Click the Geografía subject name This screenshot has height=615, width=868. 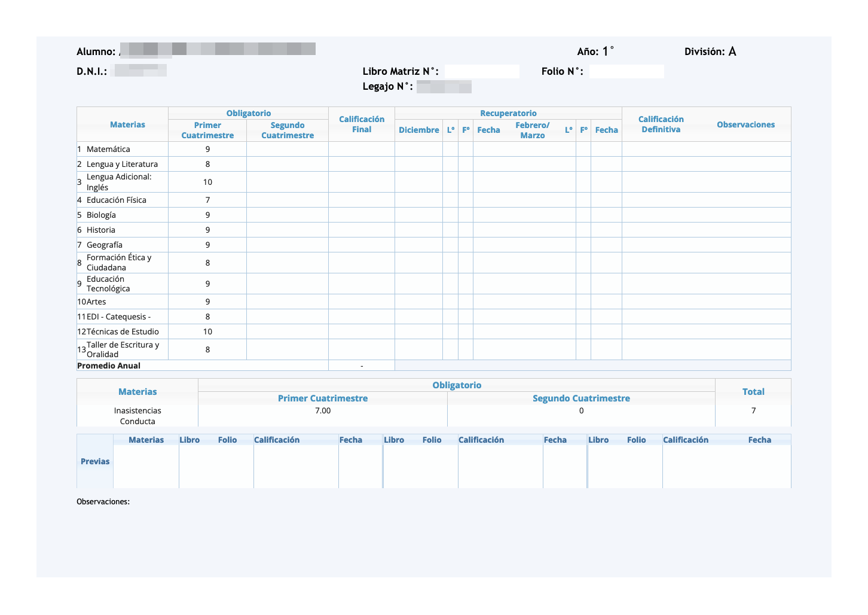click(105, 245)
